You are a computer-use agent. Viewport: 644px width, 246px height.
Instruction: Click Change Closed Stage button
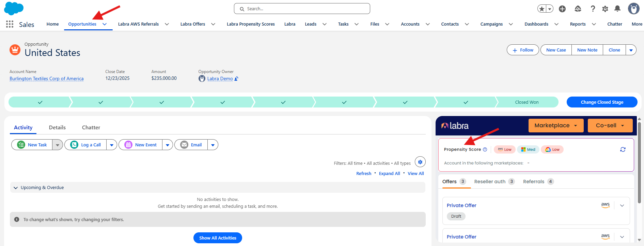pyautogui.click(x=602, y=102)
